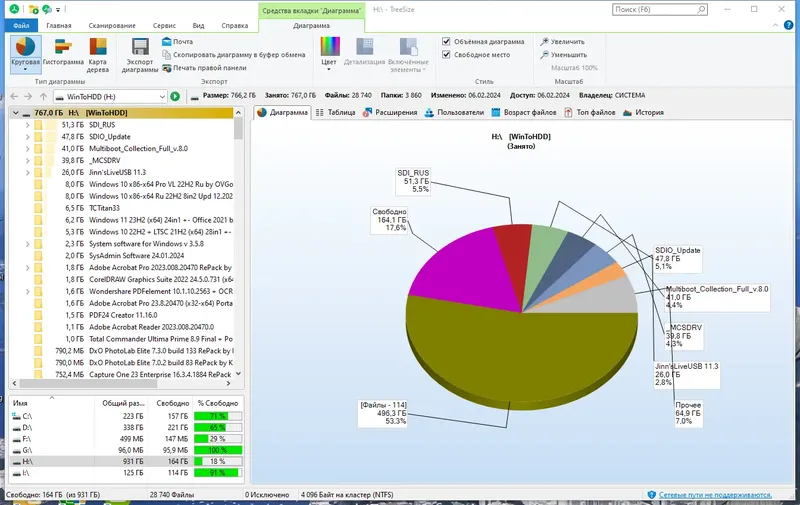This screenshot has width=800, height=505.
Task: Expand the SDI_RUS folder node
Action: coord(28,124)
